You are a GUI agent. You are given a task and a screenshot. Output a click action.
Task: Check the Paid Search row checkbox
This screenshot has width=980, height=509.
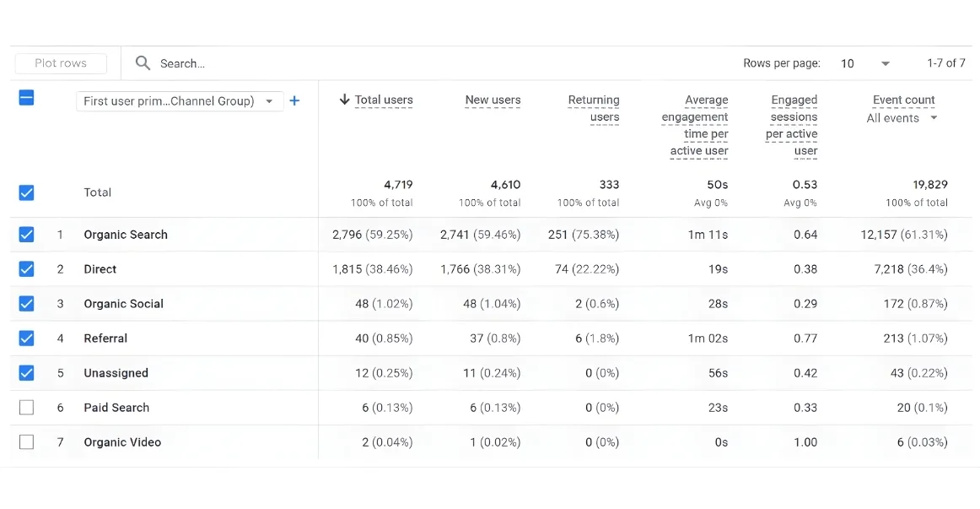click(26, 408)
